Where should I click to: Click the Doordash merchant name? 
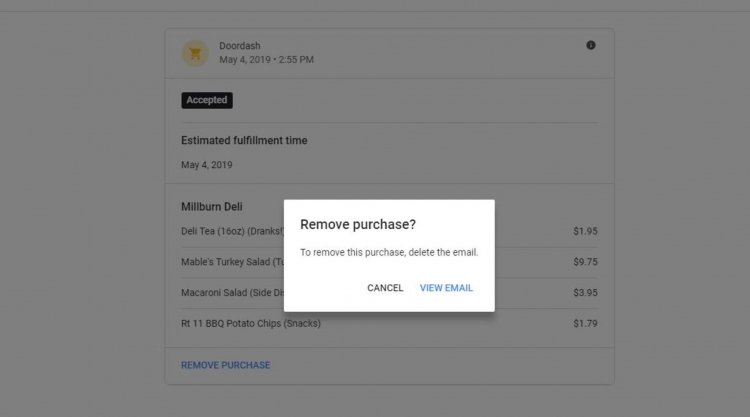pos(240,46)
